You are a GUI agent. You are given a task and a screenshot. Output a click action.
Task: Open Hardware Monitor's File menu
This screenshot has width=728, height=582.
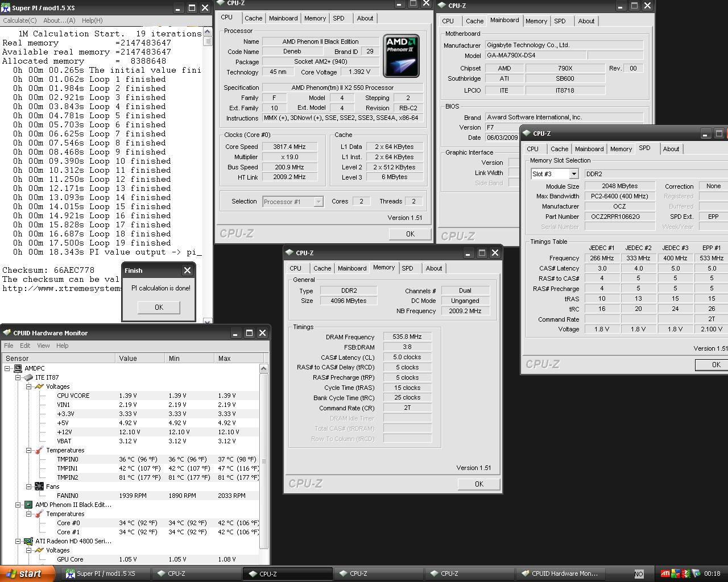9,346
